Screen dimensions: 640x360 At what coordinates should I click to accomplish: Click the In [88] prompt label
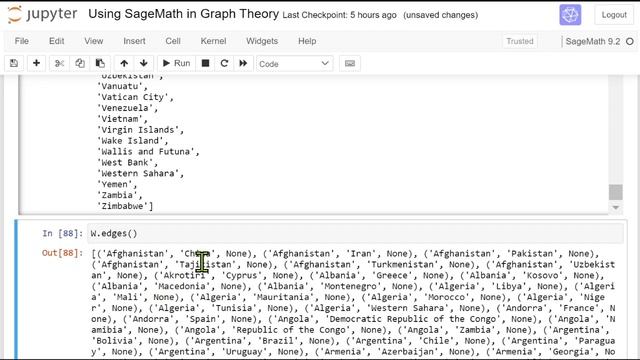pos(62,233)
